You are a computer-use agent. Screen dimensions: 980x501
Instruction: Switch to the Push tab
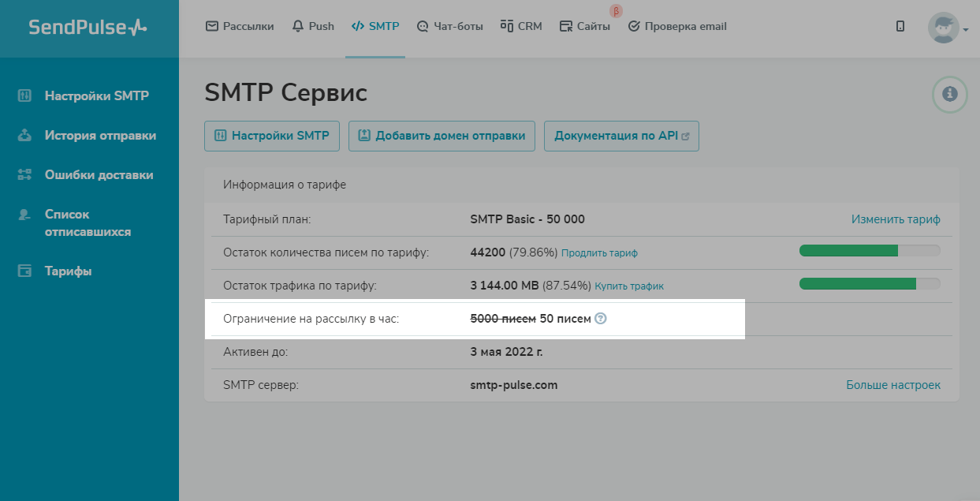click(313, 26)
